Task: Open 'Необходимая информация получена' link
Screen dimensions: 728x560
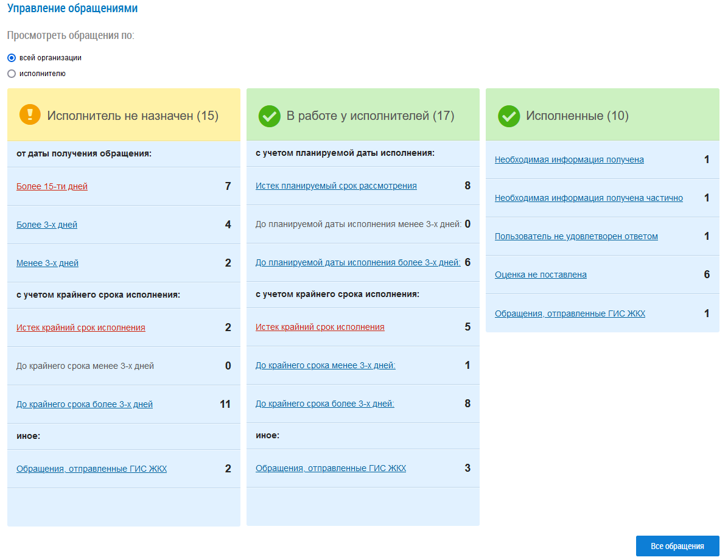Action: pos(569,159)
